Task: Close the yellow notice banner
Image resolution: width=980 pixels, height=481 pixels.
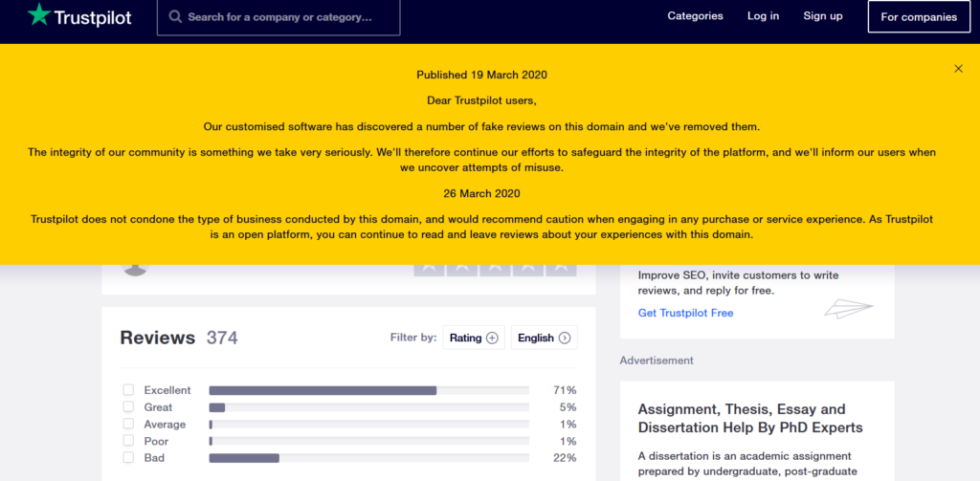Action: [x=958, y=69]
